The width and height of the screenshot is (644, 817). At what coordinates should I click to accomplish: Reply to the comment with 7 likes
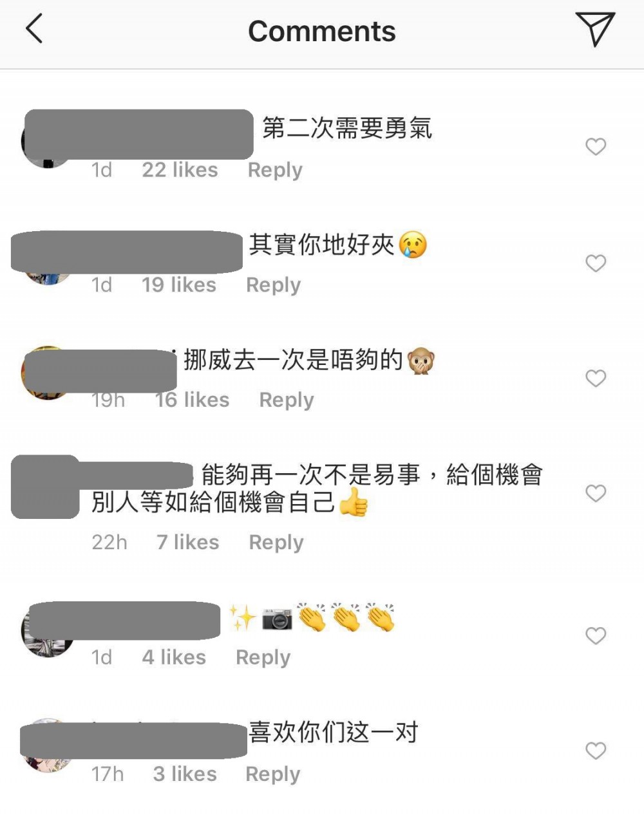click(276, 543)
